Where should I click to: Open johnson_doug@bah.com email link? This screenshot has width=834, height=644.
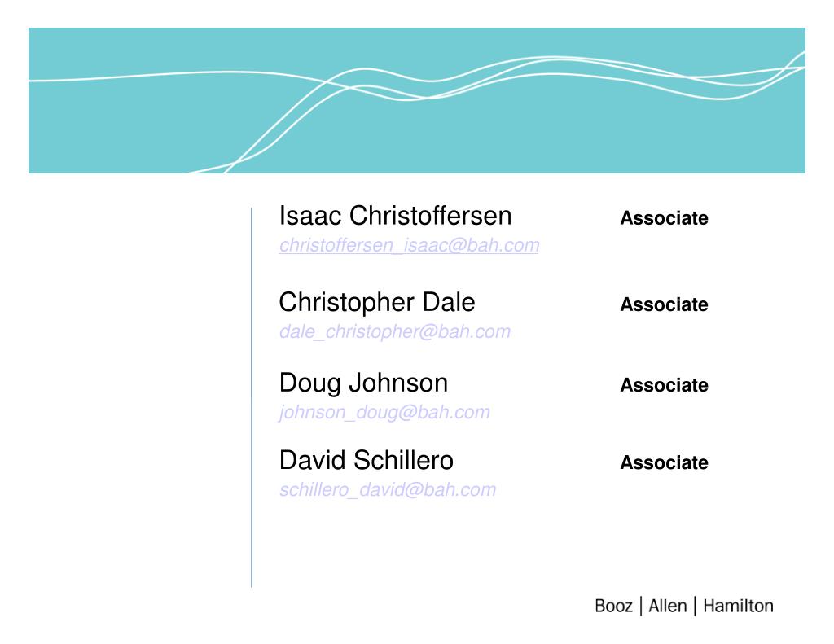pos(384,412)
